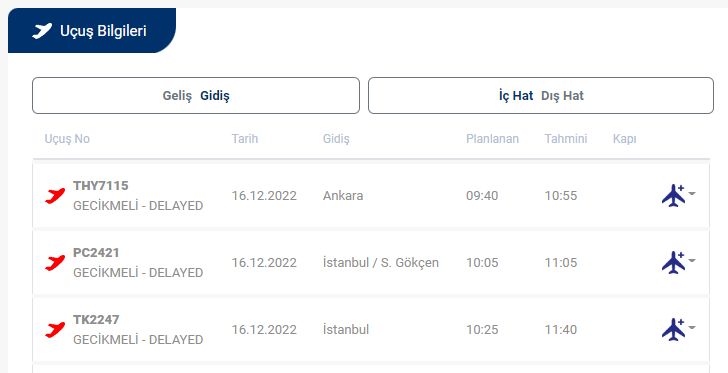Select the İç Hat domestic option

coord(516,96)
